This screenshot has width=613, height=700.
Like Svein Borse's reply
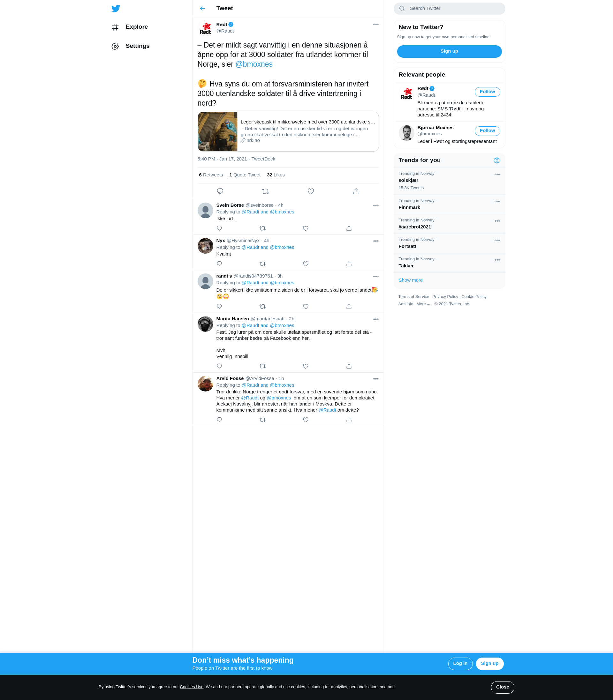(306, 228)
